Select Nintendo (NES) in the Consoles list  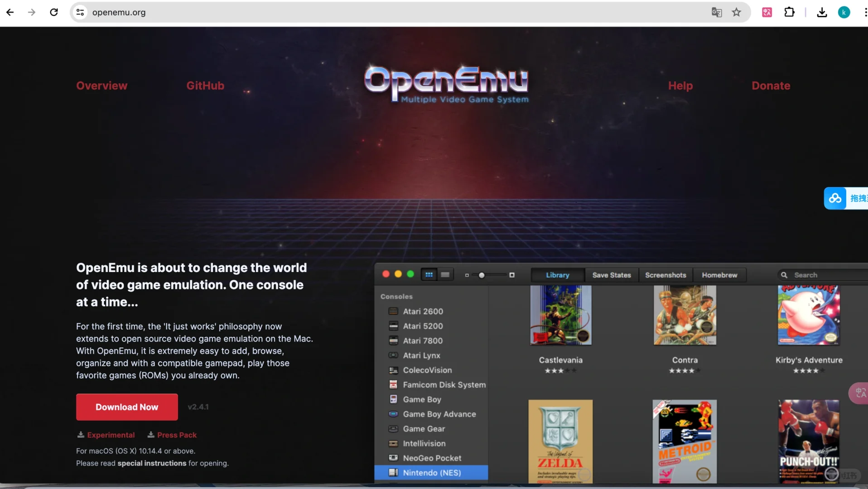pyautogui.click(x=431, y=472)
